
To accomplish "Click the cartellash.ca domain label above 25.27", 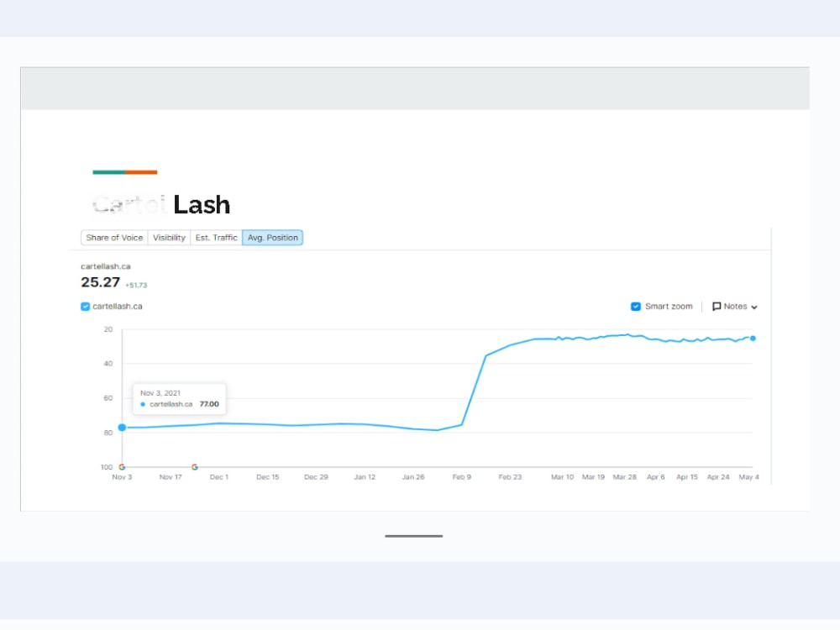I will (x=106, y=266).
